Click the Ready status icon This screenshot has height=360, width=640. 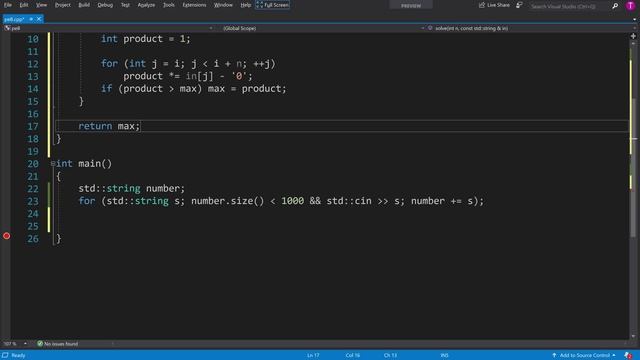[x=5, y=355]
